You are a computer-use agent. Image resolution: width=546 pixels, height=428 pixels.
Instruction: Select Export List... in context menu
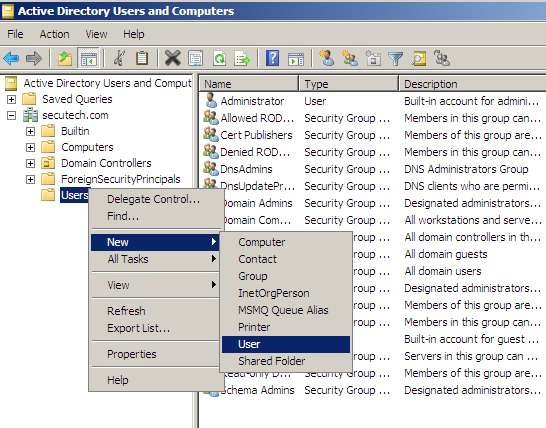155,328
